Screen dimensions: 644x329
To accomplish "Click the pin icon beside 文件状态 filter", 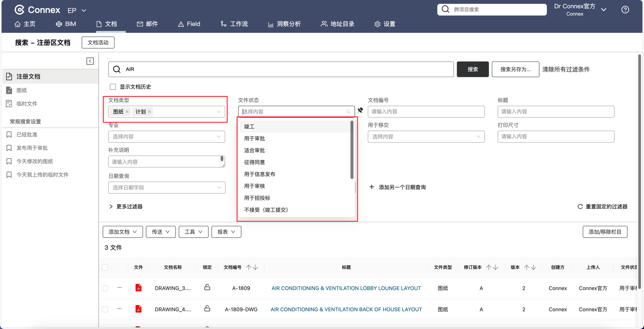I will pos(360,110).
